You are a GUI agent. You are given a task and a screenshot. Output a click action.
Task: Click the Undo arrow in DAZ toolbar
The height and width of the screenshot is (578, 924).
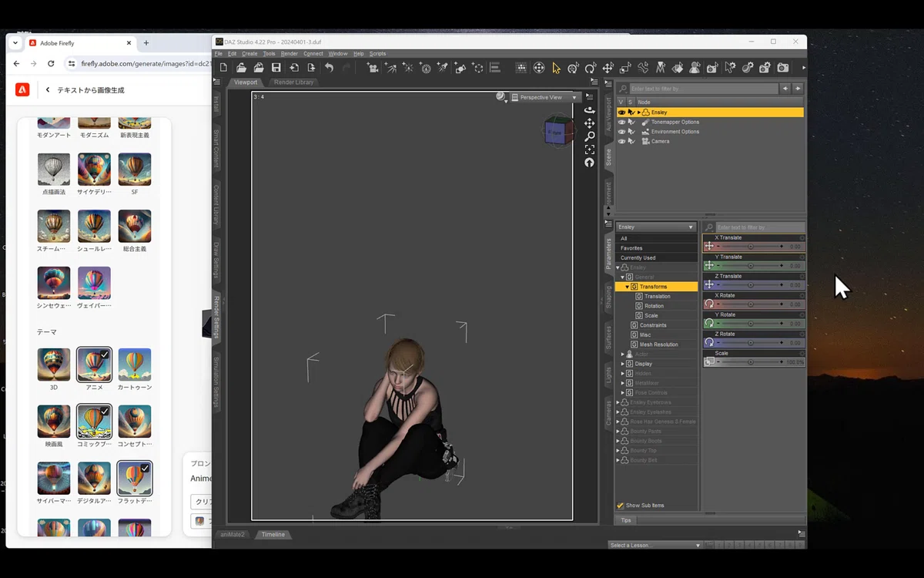coord(330,68)
